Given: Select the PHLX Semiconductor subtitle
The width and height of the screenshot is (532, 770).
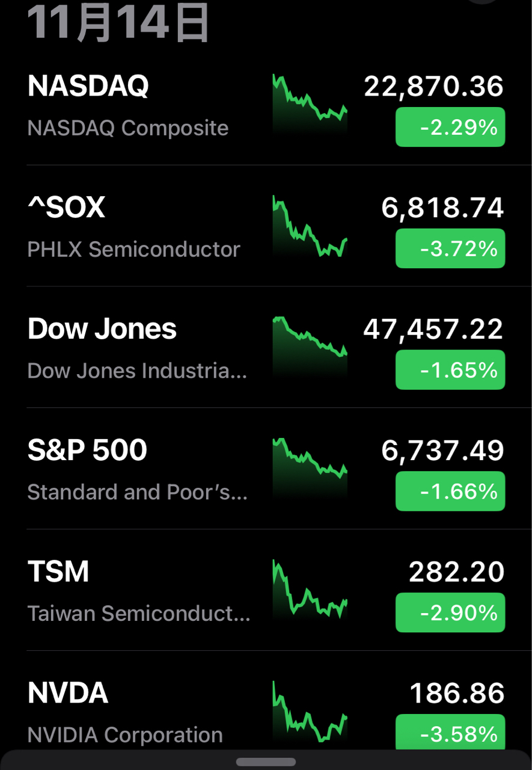Looking at the screenshot, I should coord(134,249).
